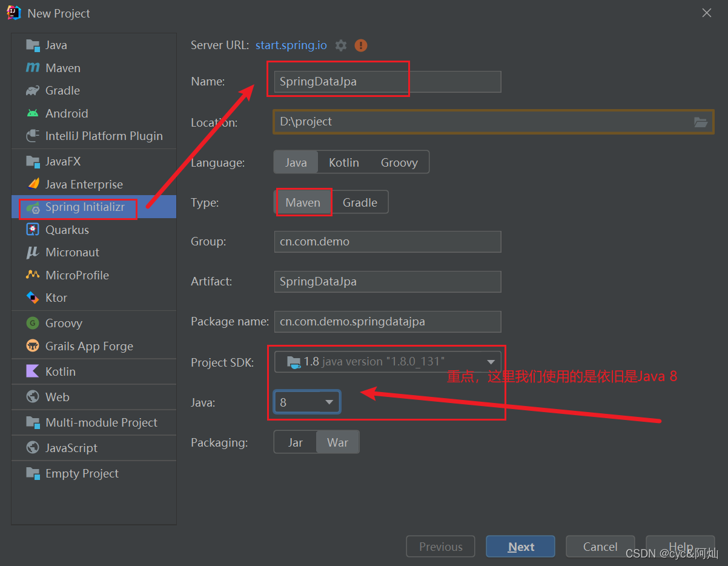Open server URL settings gear
Image resolution: width=728 pixels, height=566 pixels.
pos(341,45)
